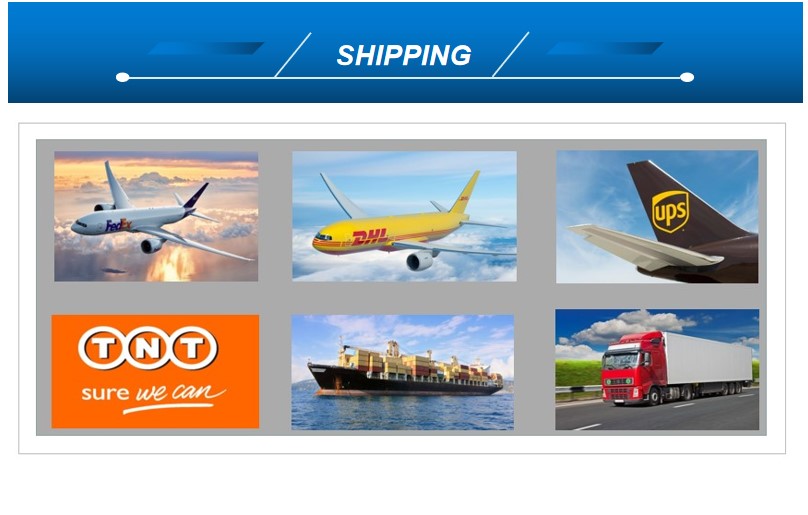Click the red truck on highway photo
This screenshot has width=808, height=515.
point(657,369)
